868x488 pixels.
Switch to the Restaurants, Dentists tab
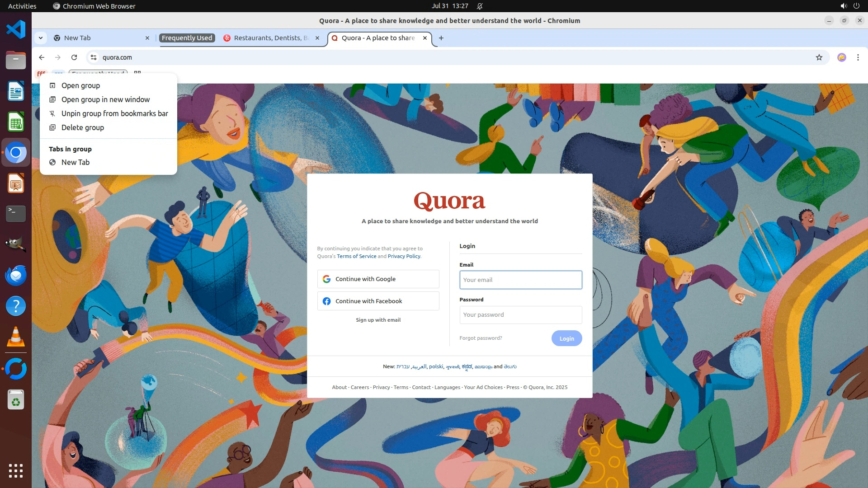[270, 38]
